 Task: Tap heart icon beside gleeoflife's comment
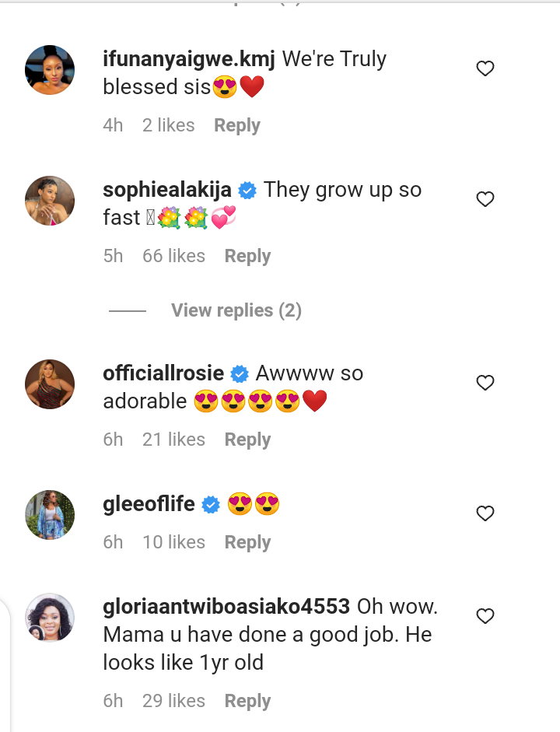point(485,513)
